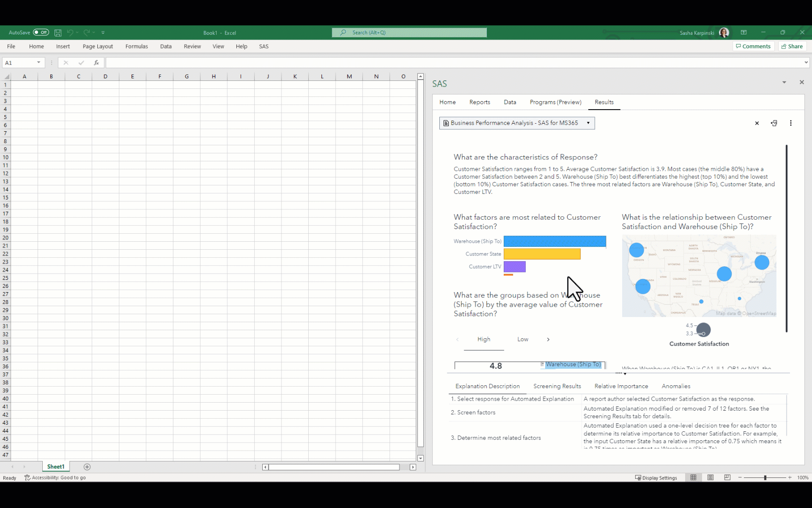The width and height of the screenshot is (812, 508).
Task: Click the Insert Function fx icon
Action: 96,63
